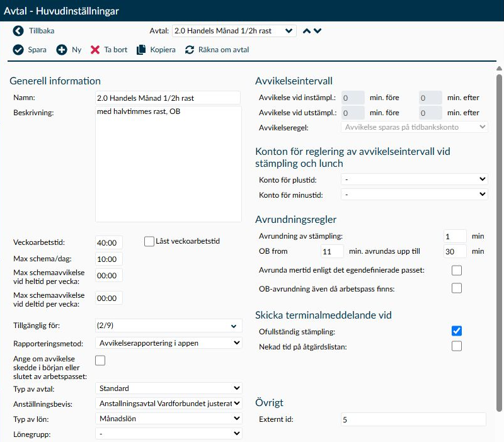This screenshot has height=442, width=504.
Task: Click the Ny plus icon
Action: coord(62,50)
